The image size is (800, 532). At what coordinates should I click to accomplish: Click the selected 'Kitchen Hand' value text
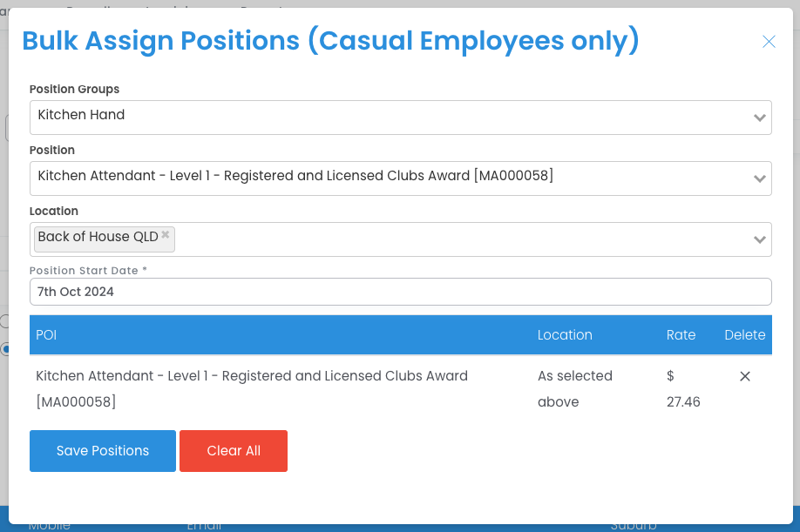pyautogui.click(x=82, y=115)
